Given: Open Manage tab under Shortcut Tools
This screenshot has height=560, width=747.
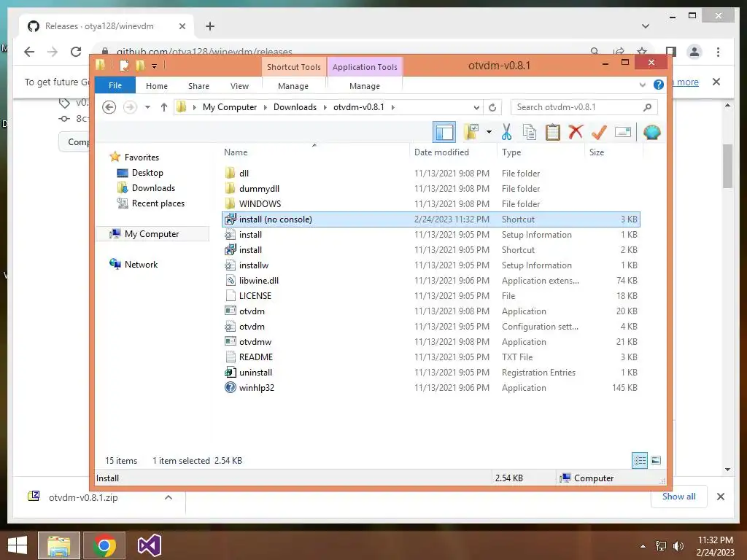Looking at the screenshot, I should pyautogui.click(x=293, y=86).
